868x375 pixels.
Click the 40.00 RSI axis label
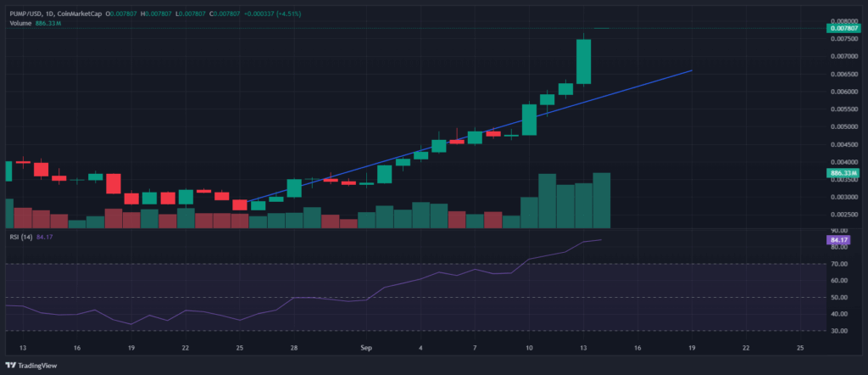838,314
